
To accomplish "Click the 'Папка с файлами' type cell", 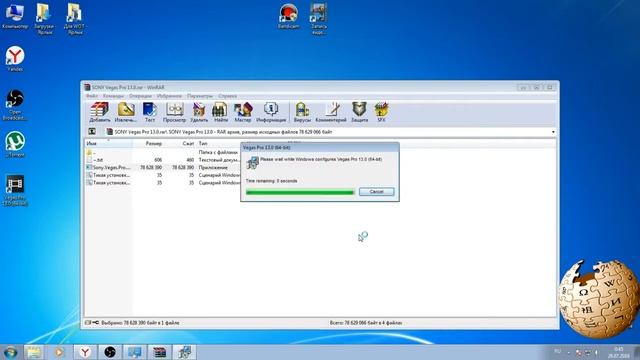I will [x=218, y=152].
